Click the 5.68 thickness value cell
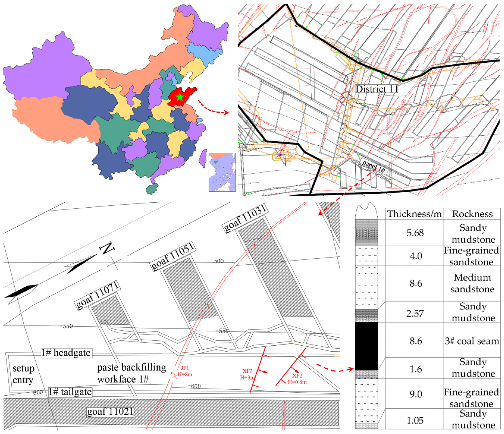504x434 pixels. click(415, 233)
